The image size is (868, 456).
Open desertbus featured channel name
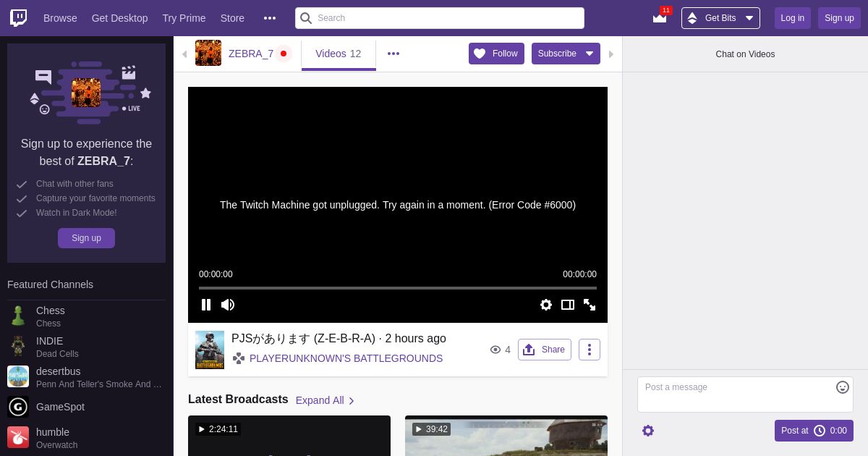[59, 371]
